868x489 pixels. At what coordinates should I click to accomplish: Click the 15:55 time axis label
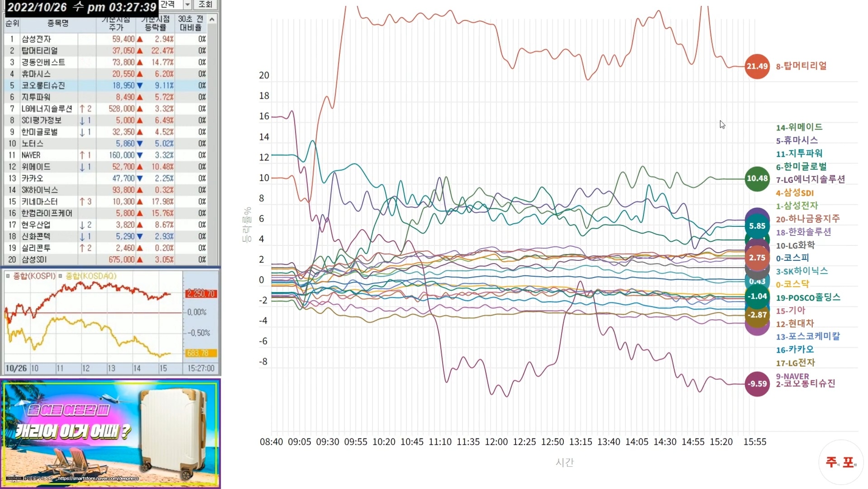click(755, 442)
